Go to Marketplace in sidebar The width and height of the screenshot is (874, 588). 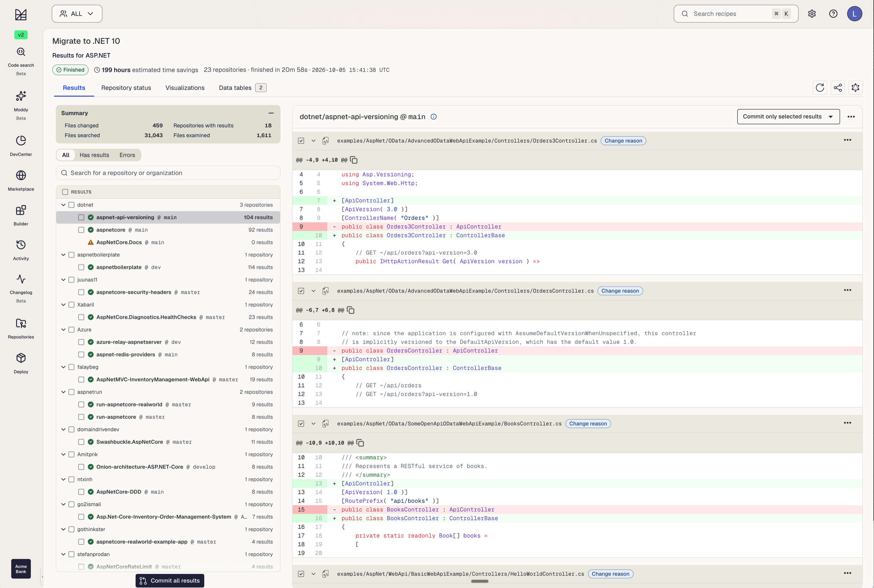(21, 181)
